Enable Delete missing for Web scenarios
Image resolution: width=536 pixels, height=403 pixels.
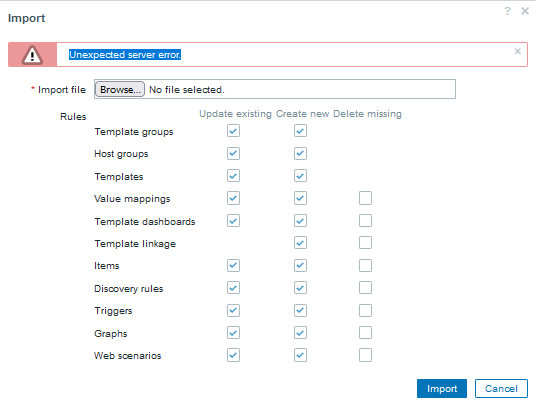click(x=365, y=355)
